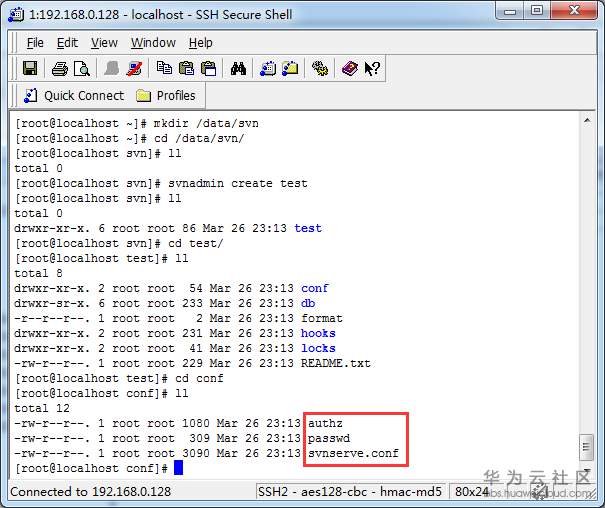Click the Profiles folder icon

tap(143, 96)
